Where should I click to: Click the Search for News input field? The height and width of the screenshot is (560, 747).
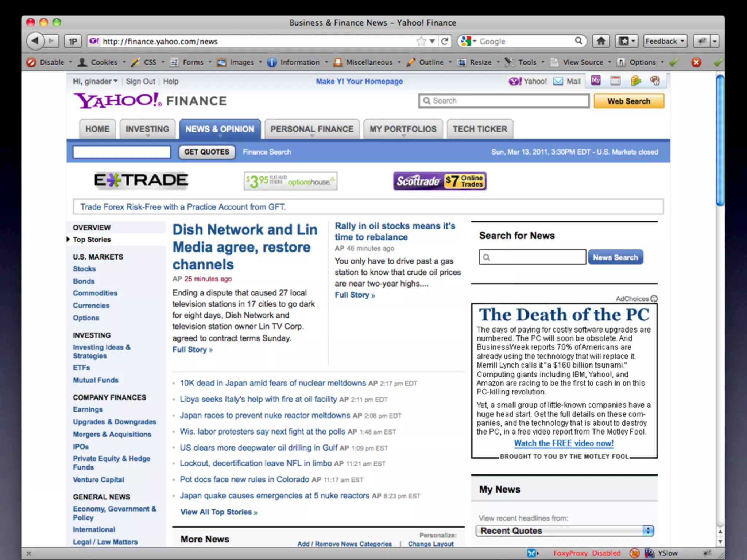[x=533, y=257]
